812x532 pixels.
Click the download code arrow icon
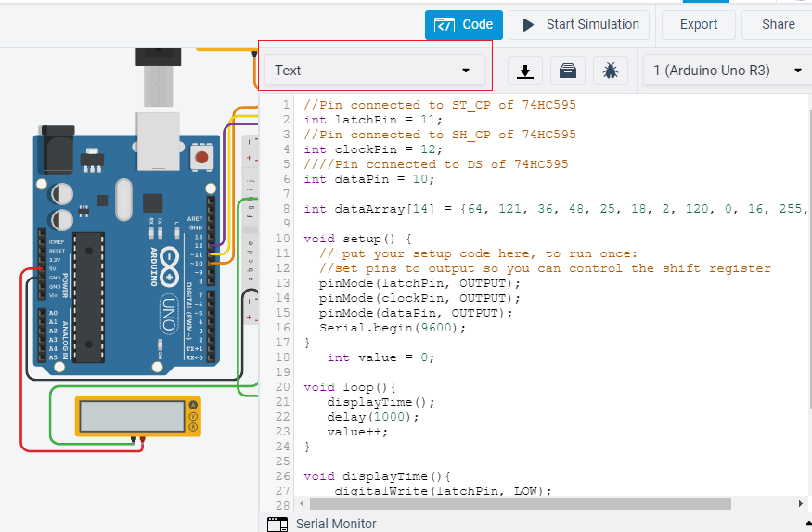(525, 71)
